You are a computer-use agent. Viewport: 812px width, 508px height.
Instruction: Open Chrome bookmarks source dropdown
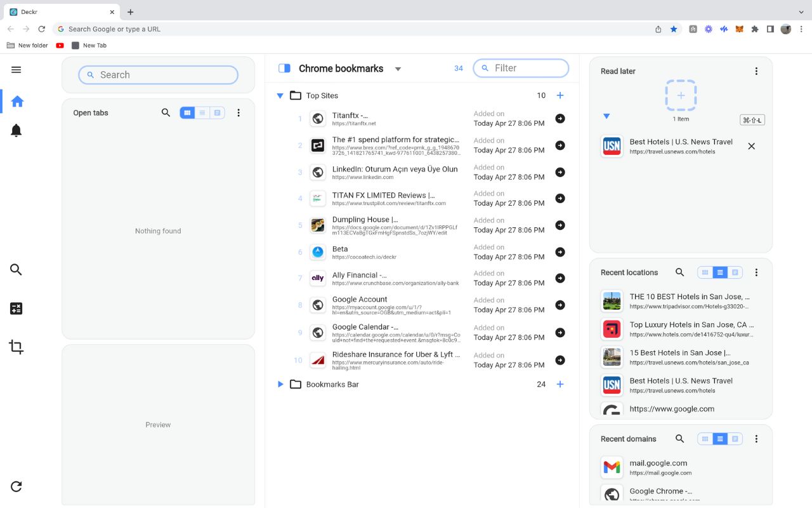(398, 69)
